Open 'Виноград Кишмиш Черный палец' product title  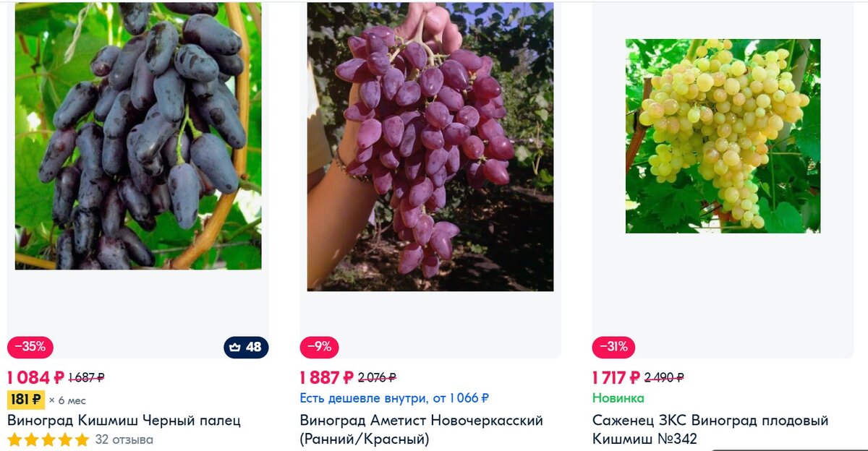click(124, 421)
